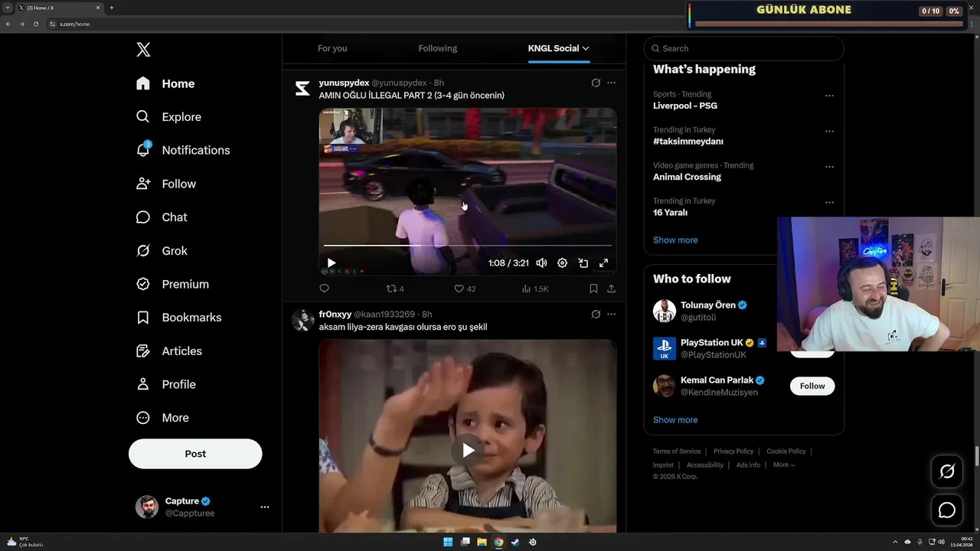
Task: Open yunuspydex profile name
Action: coord(344,83)
